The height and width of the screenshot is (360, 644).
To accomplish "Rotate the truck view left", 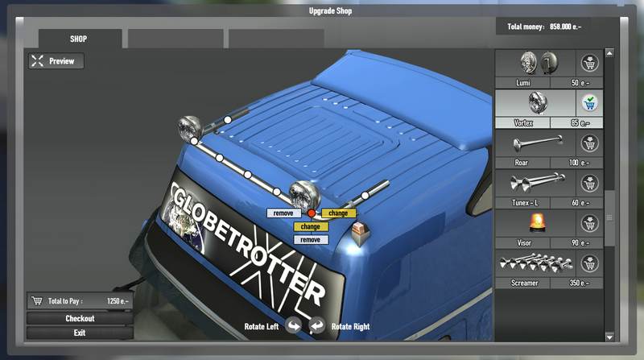I will pos(293,326).
